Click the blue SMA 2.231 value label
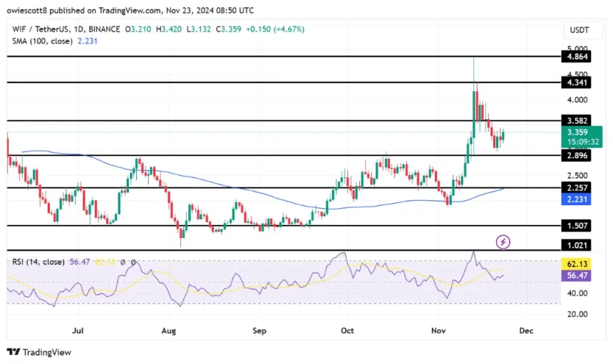 (x=577, y=199)
